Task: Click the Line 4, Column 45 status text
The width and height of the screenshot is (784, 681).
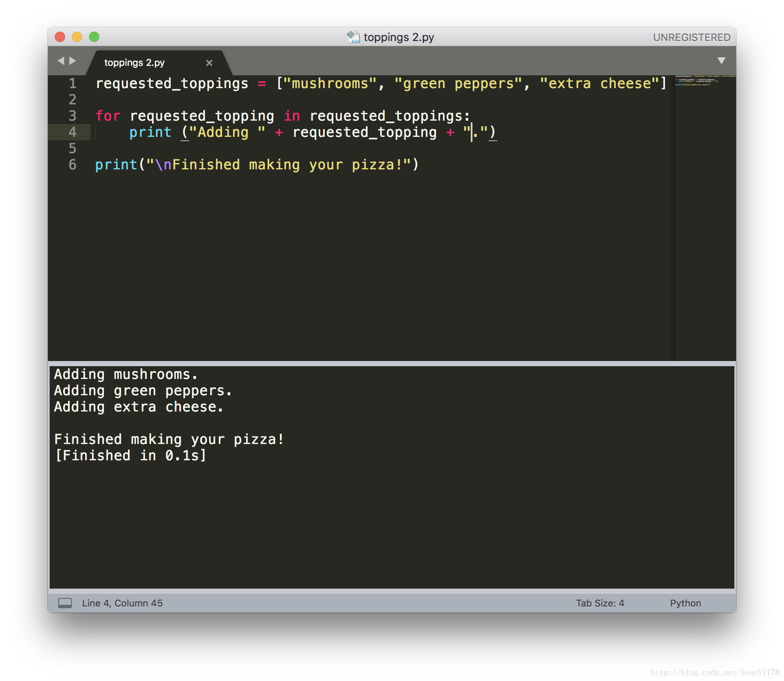Action: [122, 603]
